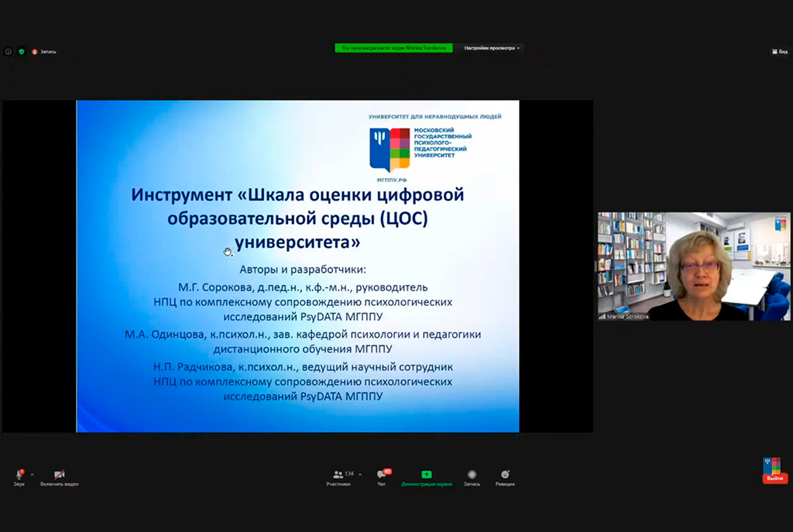Click "Авторы и разработчики:" text on slide
The height and width of the screenshot is (532, 793).
[303, 269]
